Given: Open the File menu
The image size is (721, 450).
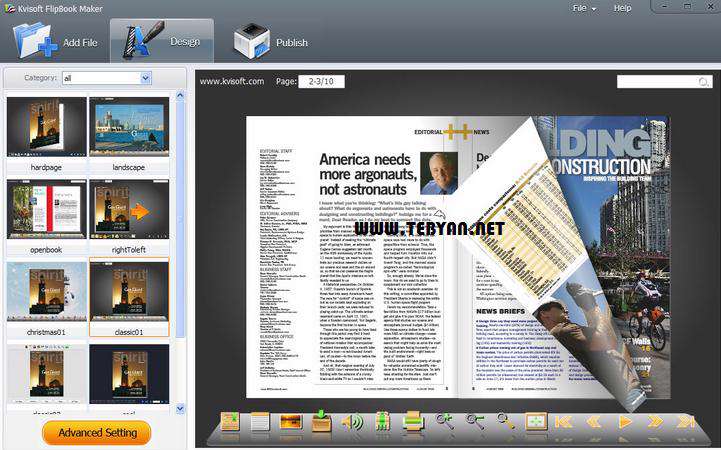Looking at the screenshot, I should [584, 8].
